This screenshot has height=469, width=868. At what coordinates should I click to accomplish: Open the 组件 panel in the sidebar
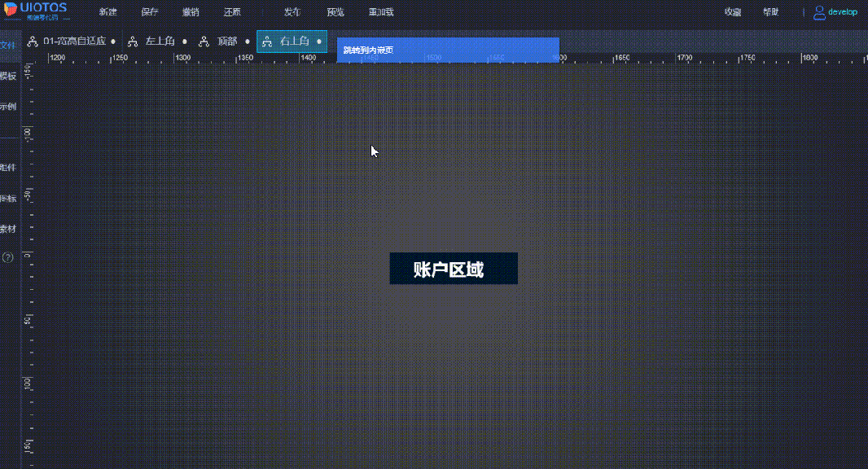click(7, 169)
